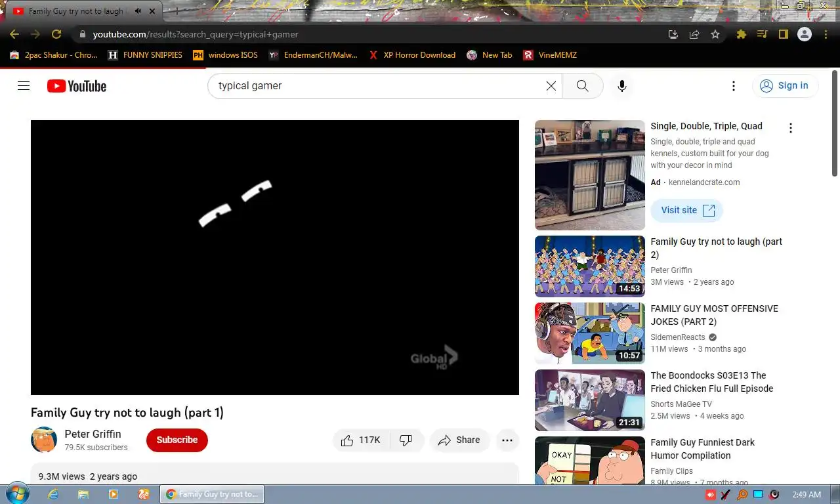
Task: Search with your voice microphone icon
Action: coord(622,86)
